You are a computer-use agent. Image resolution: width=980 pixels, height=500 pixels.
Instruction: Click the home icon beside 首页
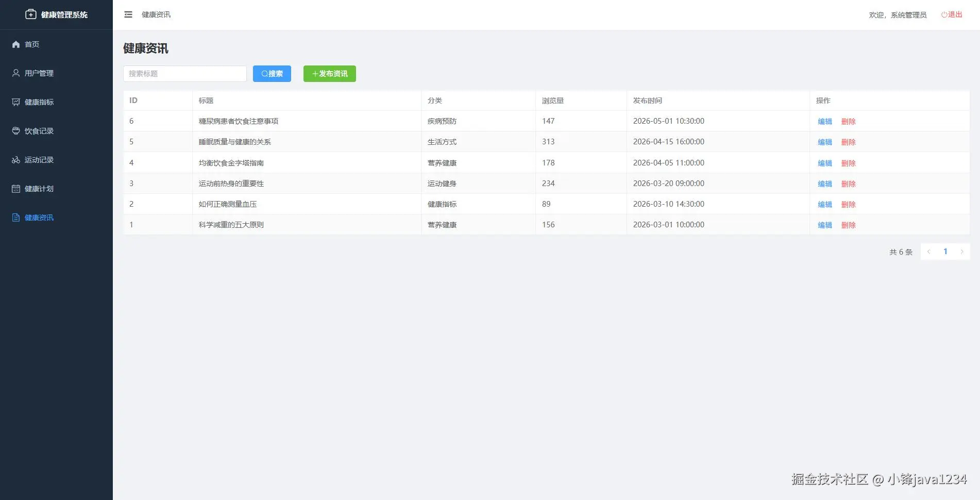tap(16, 44)
